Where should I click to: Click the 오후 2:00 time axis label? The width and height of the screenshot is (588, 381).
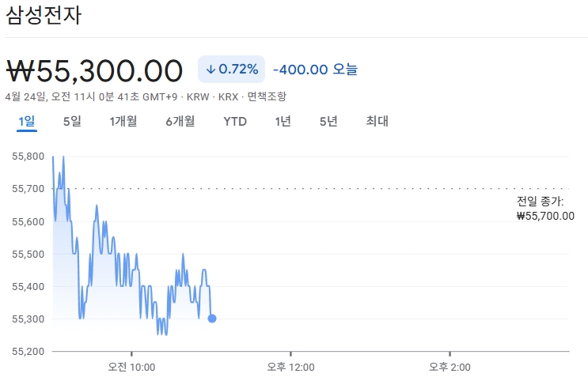click(x=450, y=367)
